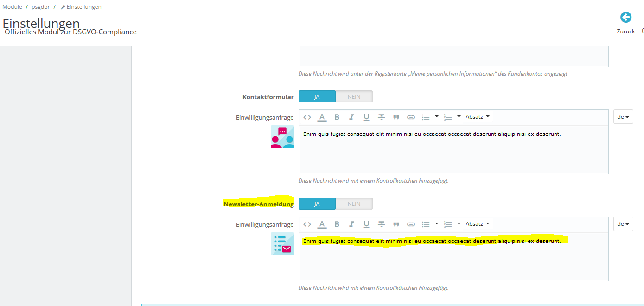The image size is (644, 306).
Task: Click Einwilligungsanfrage label under Kontaktformular
Action: pos(265,118)
